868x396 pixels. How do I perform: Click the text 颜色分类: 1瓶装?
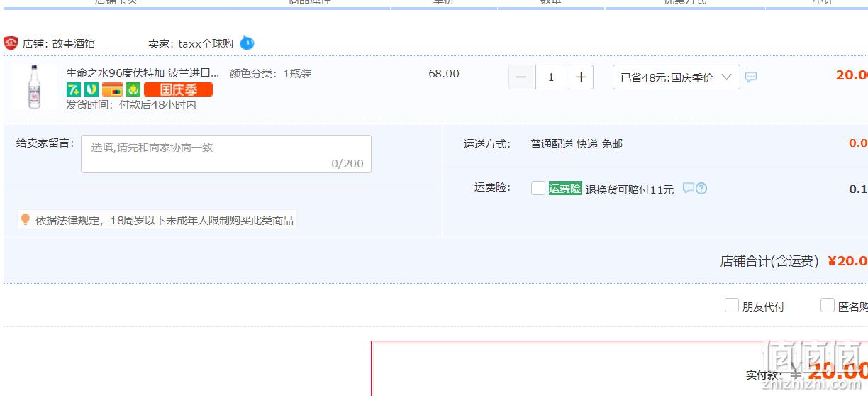point(271,73)
